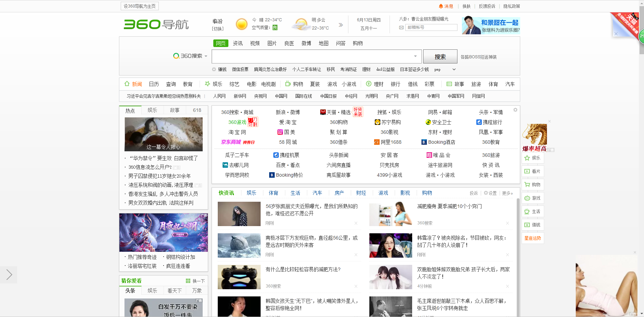The width and height of the screenshot is (644, 317).
Task: Click the gear icon above the site navigation grid
Action: (x=515, y=109)
